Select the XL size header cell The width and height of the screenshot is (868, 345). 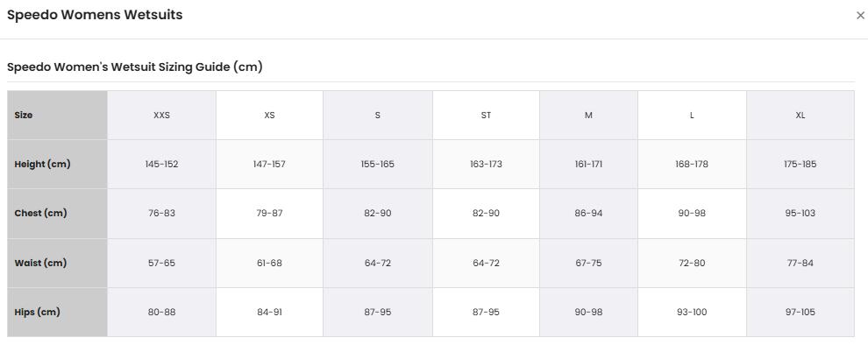800,115
